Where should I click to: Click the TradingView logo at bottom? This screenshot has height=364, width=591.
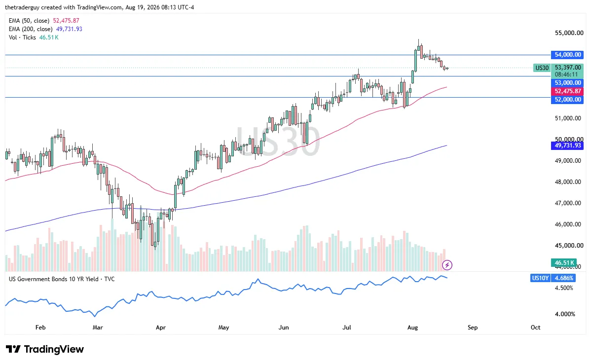pyautogui.click(x=45, y=349)
